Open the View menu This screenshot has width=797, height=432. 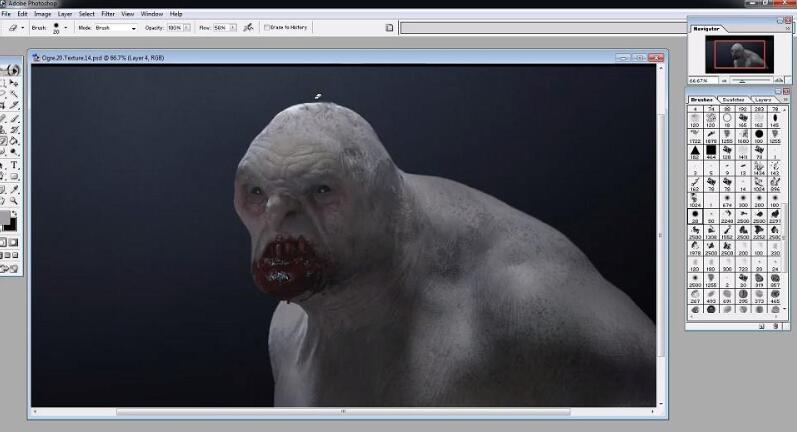click(128, 14)
